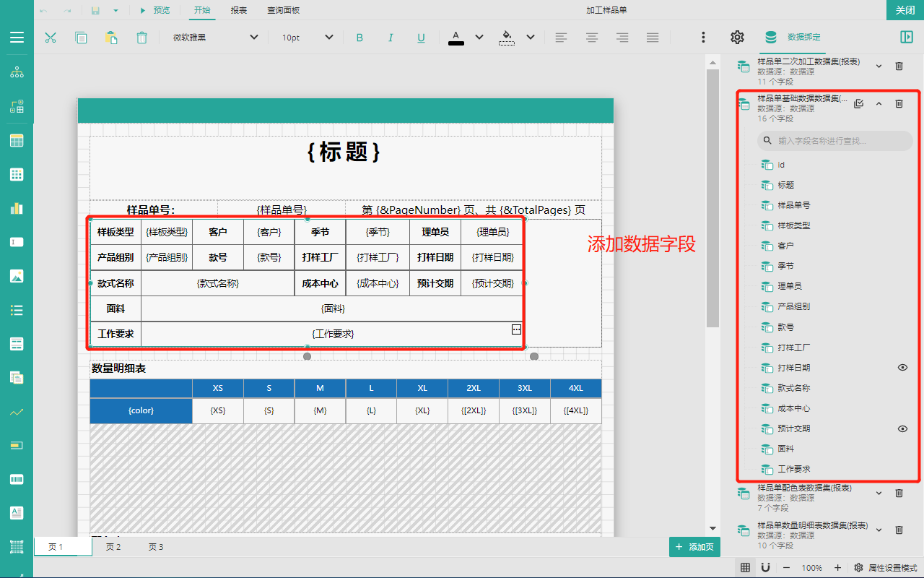Open the 10pt font size dropdown
This screenshot has height=578, width=924.
click(x=308, y=38)
